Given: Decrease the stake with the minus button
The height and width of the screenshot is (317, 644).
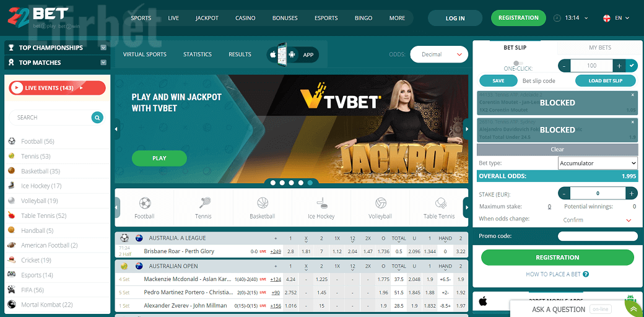Looking at the screenshot, I should point(564,193).
